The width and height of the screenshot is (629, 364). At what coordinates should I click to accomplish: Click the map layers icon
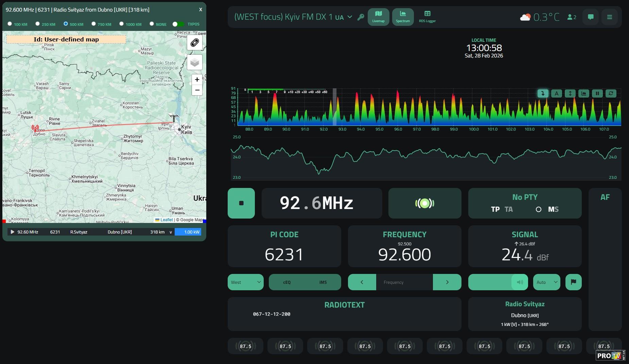[195, 63]
